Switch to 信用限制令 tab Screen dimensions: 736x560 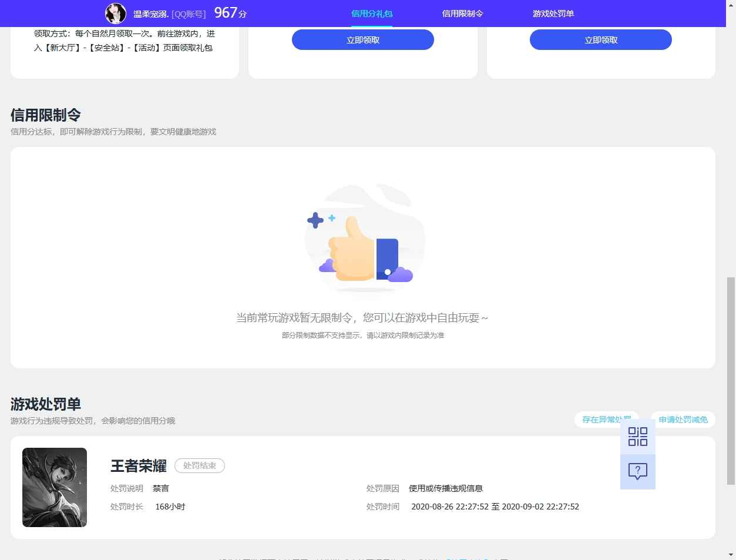(463, 14)
